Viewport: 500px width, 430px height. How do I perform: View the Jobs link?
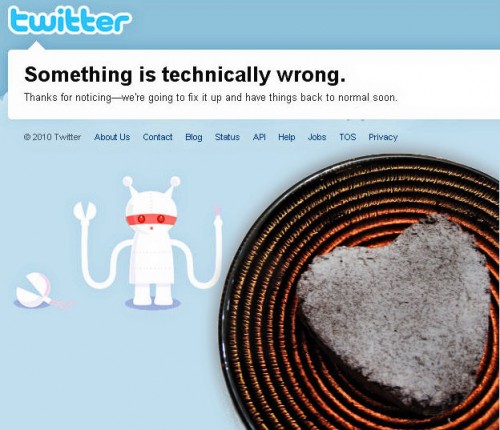(317, 137)
